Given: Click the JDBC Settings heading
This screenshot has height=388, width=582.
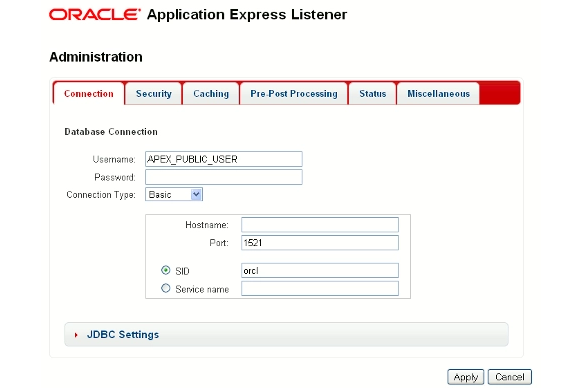Looking at the screenshot, I should tap(123, 335).
